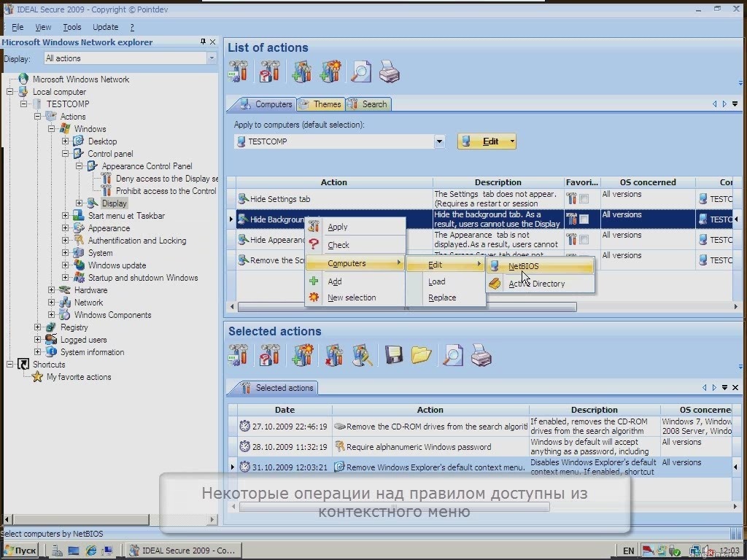Click right arrow of the Selected actions horizontal scrollbar
Image resolution: width=747 pixels, height=560 pixels.
click(x=735, y=507)
